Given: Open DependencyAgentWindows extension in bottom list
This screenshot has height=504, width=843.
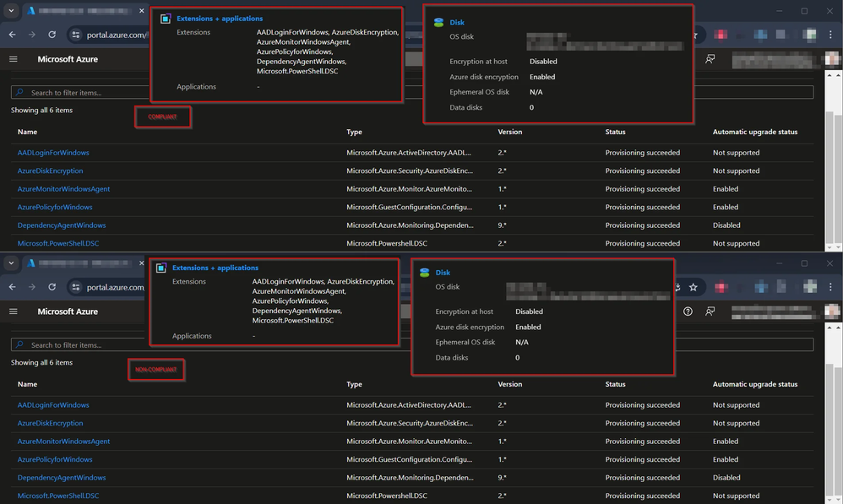Looking at the screenshot, I should [62, 478].
